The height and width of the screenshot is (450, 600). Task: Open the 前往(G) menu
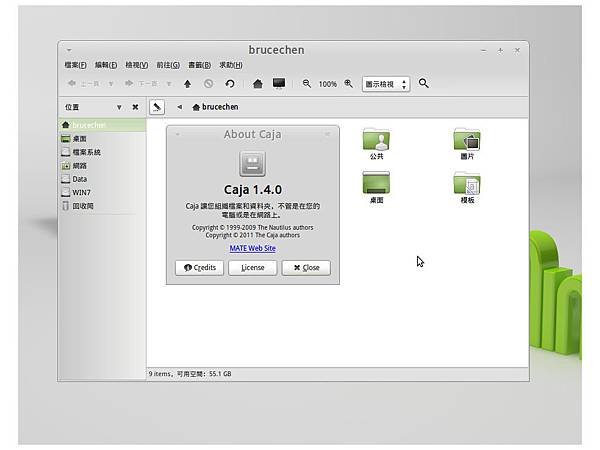pyautogui.click(x=168, y=65)
